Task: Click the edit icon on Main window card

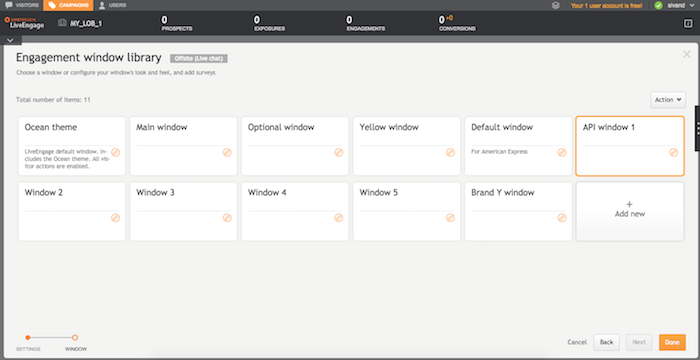Action: (227, 152)
